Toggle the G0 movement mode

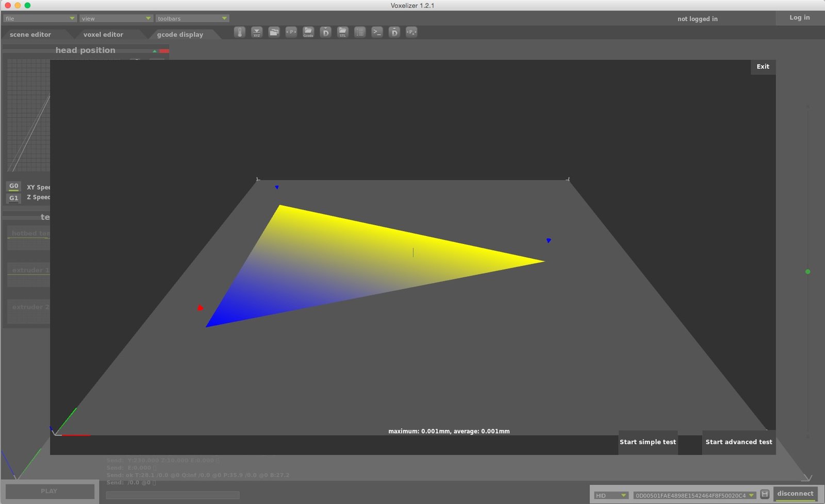(14, 186)
